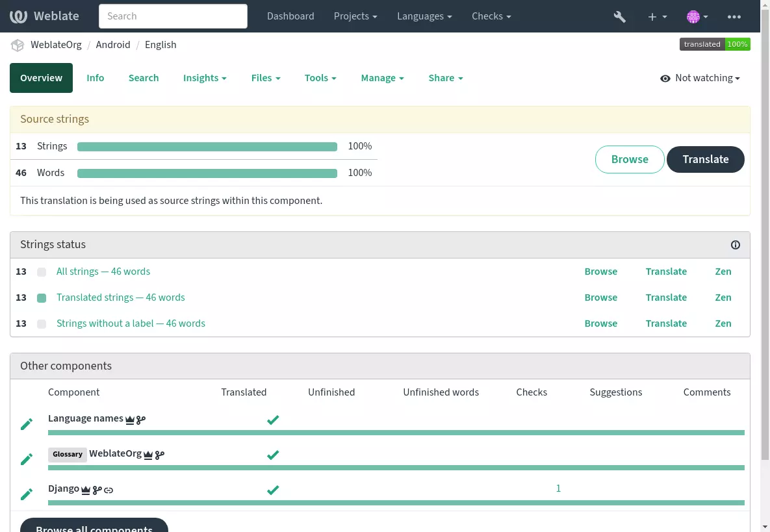Image resolution: width=770 pixels, height=532 pixels.
Task: Open Translated strings — 46 words link
Action: click(121, 298)
